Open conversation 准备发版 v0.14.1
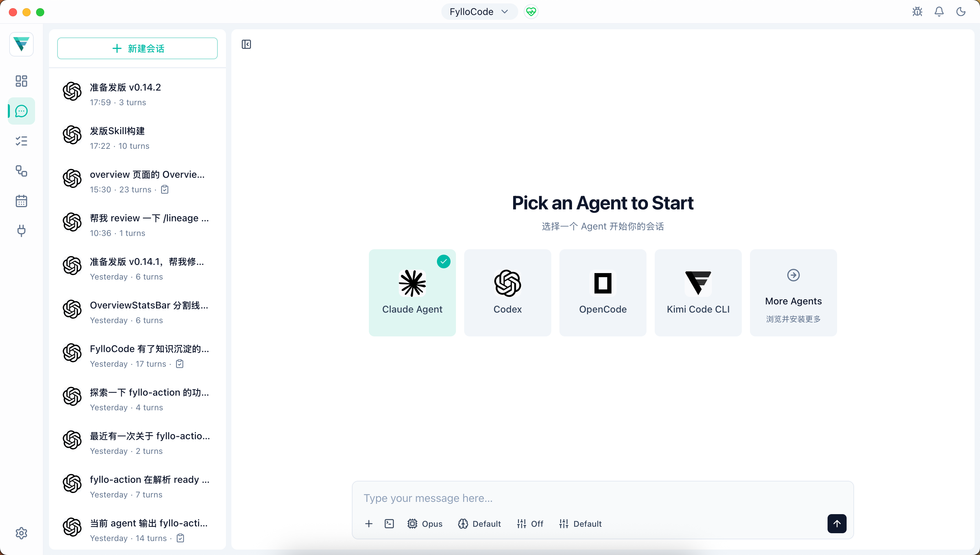980x555 pixels. tap(137, 269)
